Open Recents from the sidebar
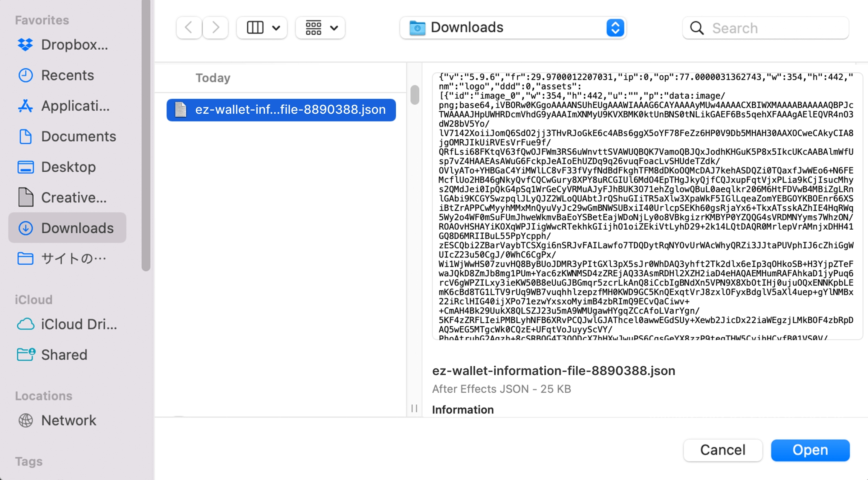This screenshot has height=480, width=868. 67,75
